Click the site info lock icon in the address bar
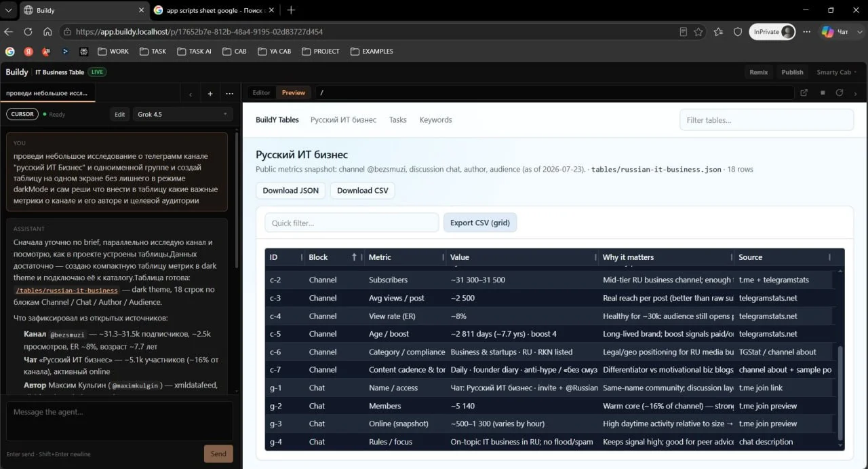The image size is (868, 469). coord(67,31)
